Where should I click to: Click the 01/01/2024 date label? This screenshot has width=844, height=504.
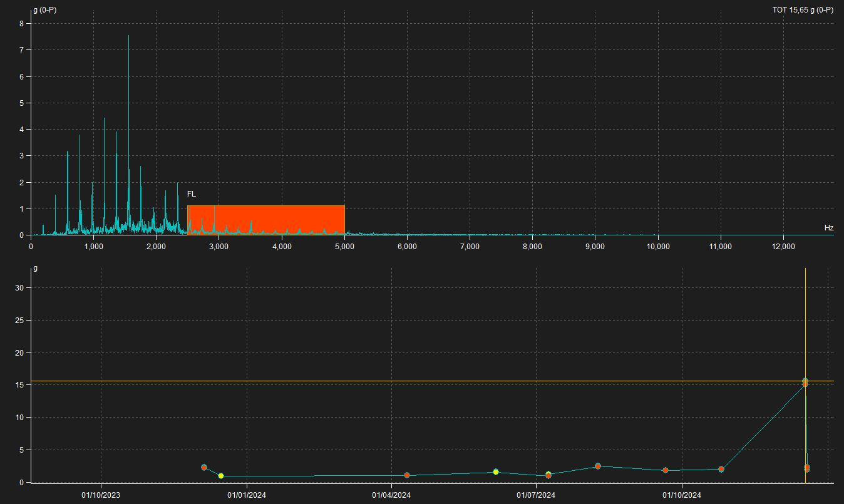point(247,495)
